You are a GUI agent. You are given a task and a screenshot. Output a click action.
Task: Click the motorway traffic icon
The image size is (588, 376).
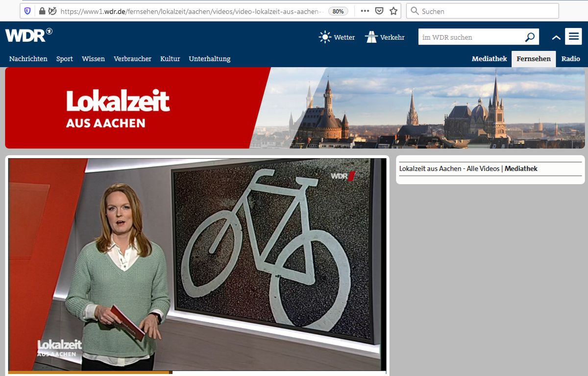pyautogui.click(x=371, y=37)
